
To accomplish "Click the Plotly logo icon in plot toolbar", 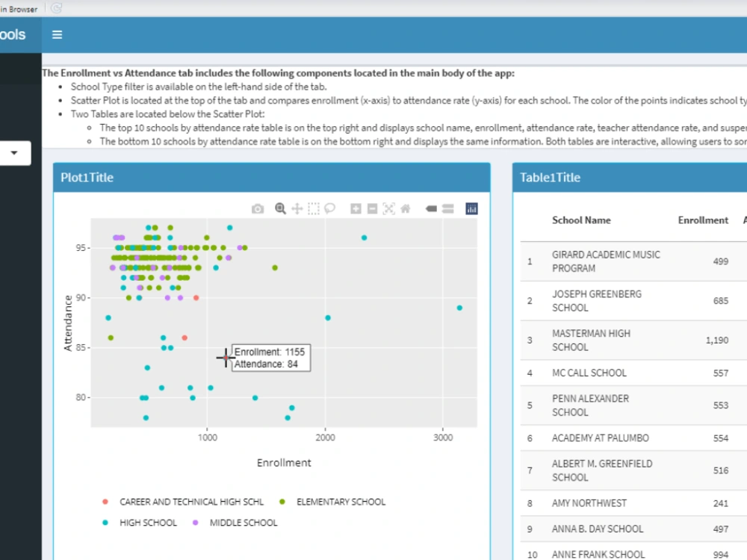I will [471, 208].
